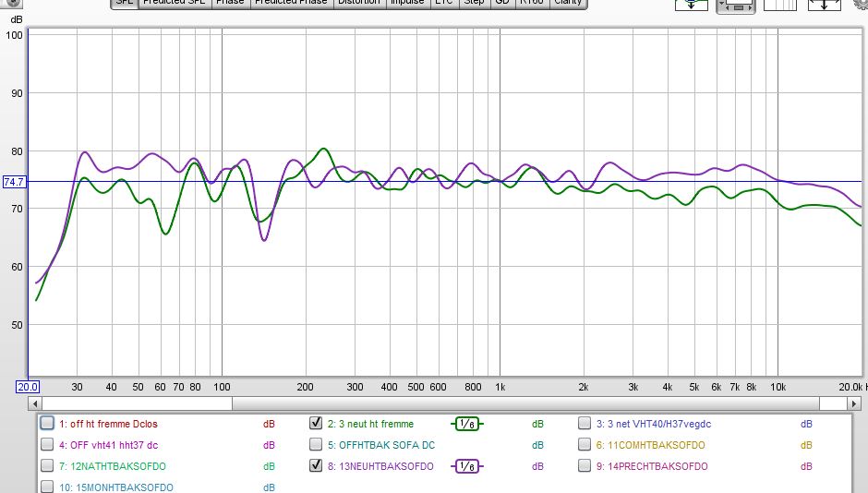Image resolution: width=868 pixels, height=493 pixels.
Task: Click label '8: 13NEUHTBAKSOFDO'
Action: (380, 466)
